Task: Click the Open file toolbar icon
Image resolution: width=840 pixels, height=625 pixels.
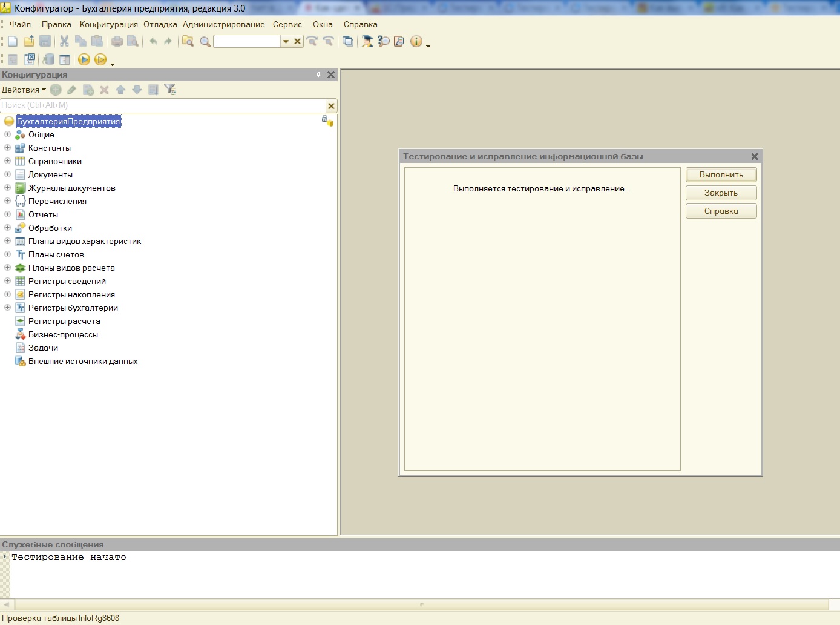Action: 28,41
